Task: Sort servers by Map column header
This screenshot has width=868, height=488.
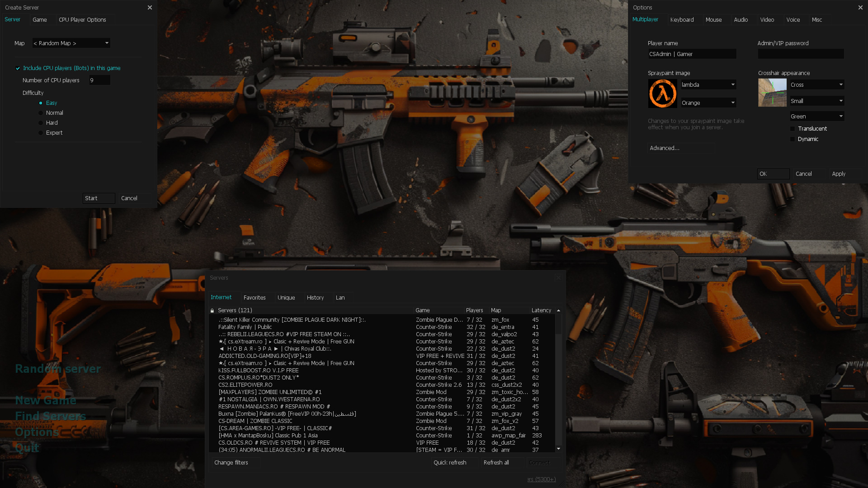Action: [x=509, y=310]
